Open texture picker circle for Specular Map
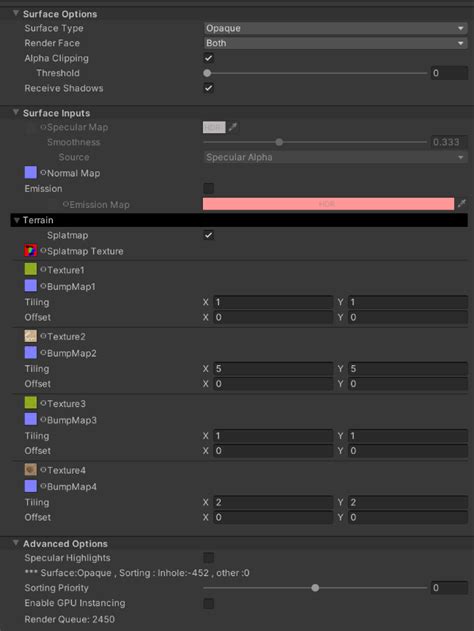474x631 pixels. tap(43, 127)
